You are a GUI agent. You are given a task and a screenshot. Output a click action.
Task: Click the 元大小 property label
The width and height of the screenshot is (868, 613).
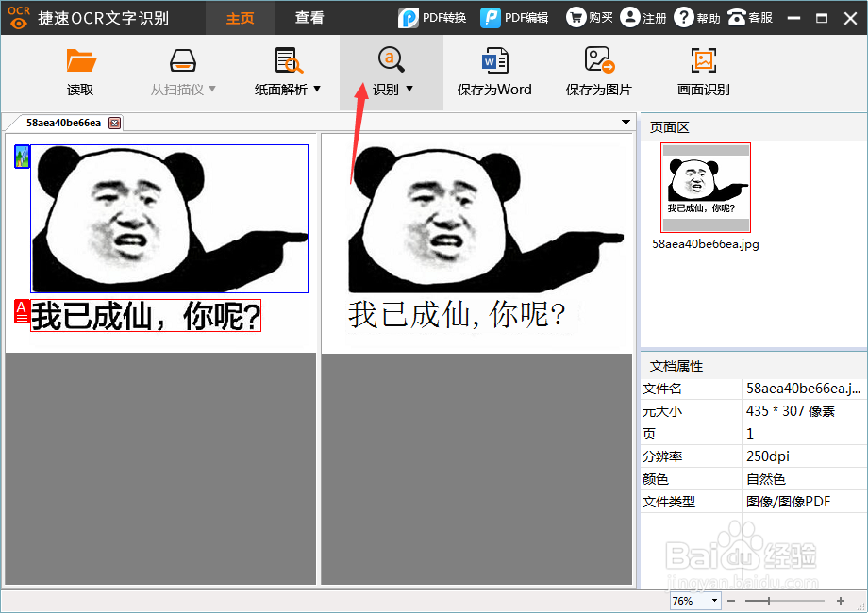[662, 411]
